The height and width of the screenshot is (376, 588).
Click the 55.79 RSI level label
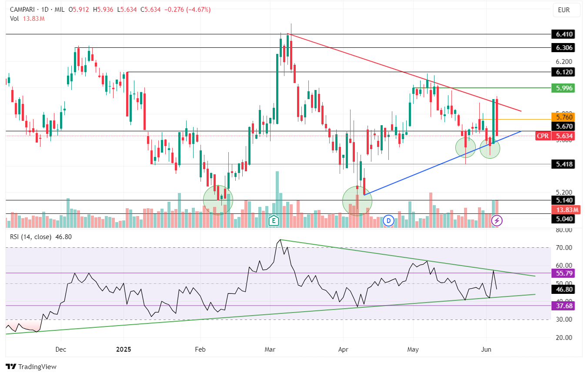563,273
